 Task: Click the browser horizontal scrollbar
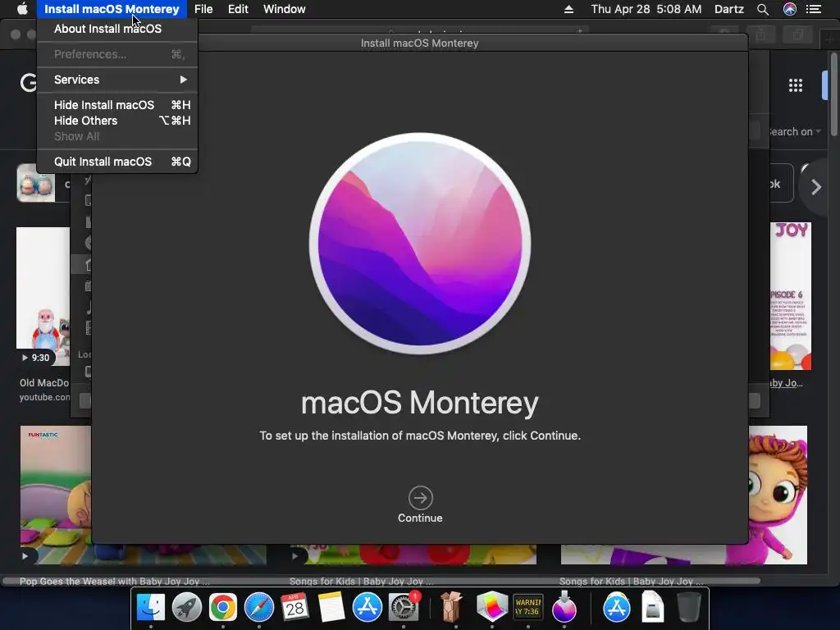click(381, 581)
